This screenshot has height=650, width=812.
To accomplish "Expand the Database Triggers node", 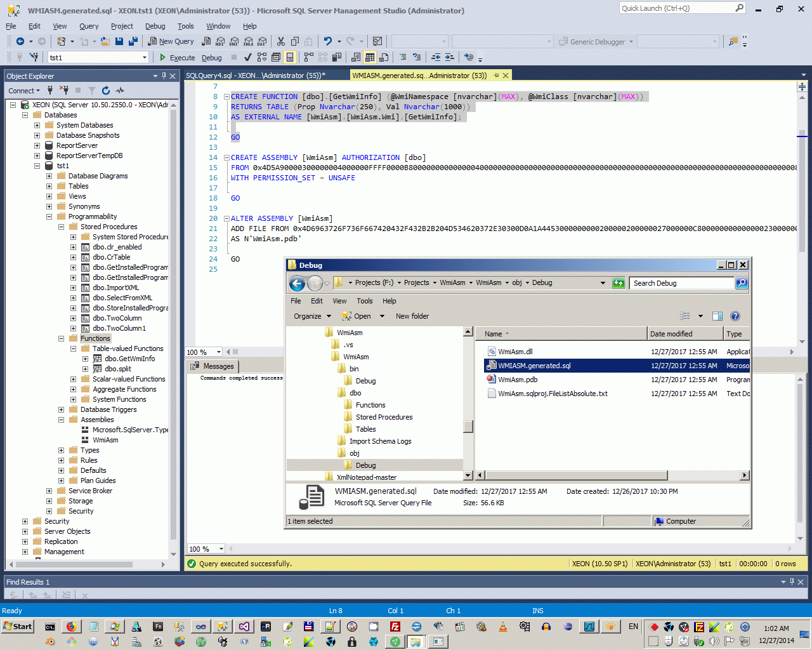I will [x=61, y=409].
